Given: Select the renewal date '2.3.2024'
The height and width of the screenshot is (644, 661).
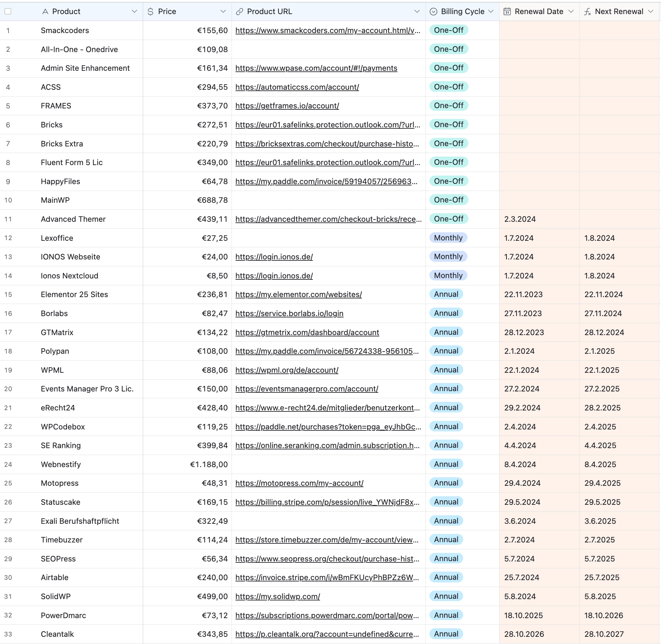Looking at the screenshot, I should pos(539,219).
